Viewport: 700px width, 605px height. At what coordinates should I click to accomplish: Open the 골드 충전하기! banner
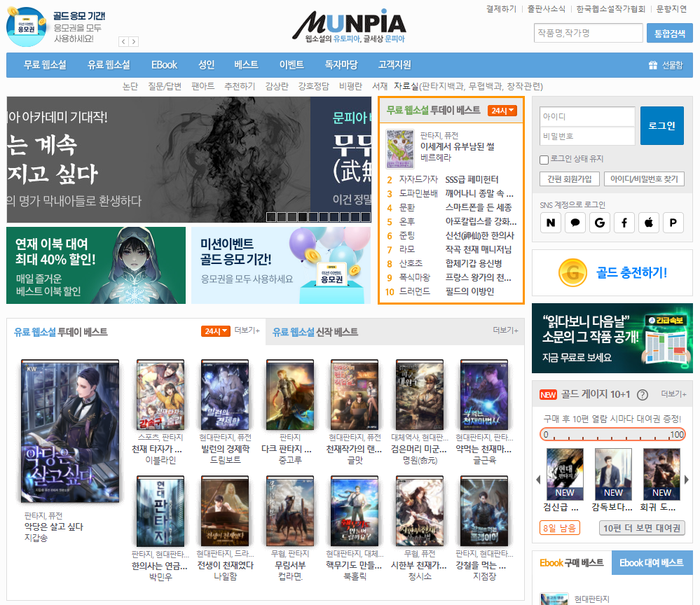(x=612, y=272)
